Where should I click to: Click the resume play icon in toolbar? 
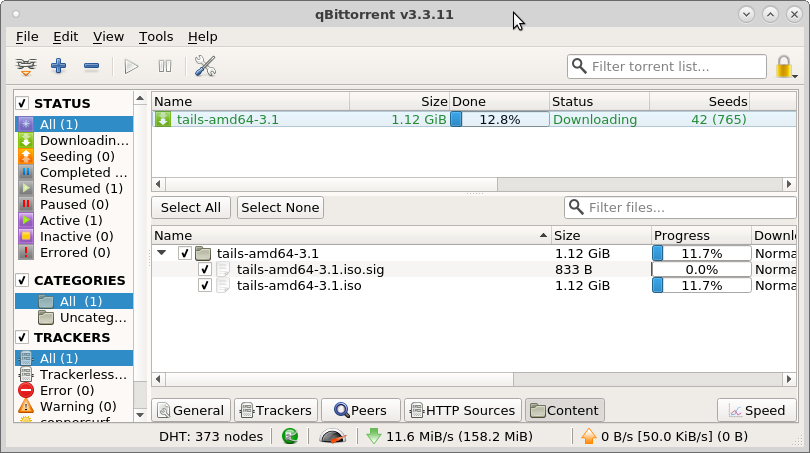(x=131, y=67)
